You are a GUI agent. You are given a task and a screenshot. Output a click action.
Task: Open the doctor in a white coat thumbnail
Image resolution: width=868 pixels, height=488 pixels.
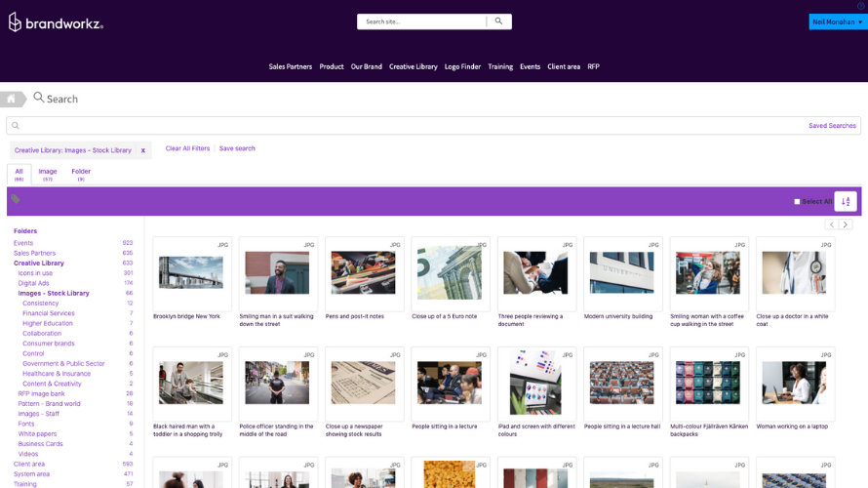[794, 272]
